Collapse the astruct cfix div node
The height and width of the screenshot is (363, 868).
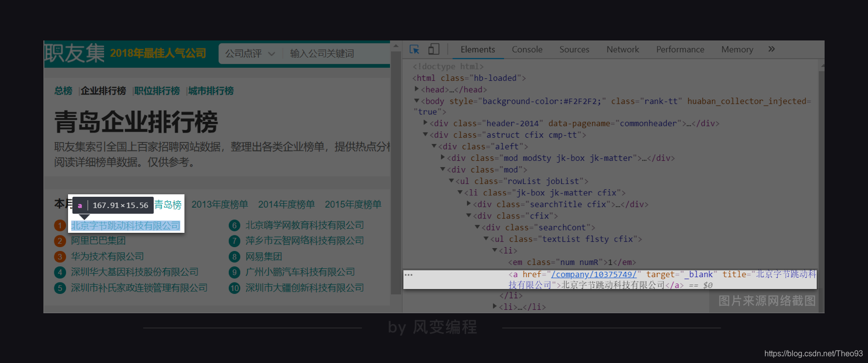426,134
